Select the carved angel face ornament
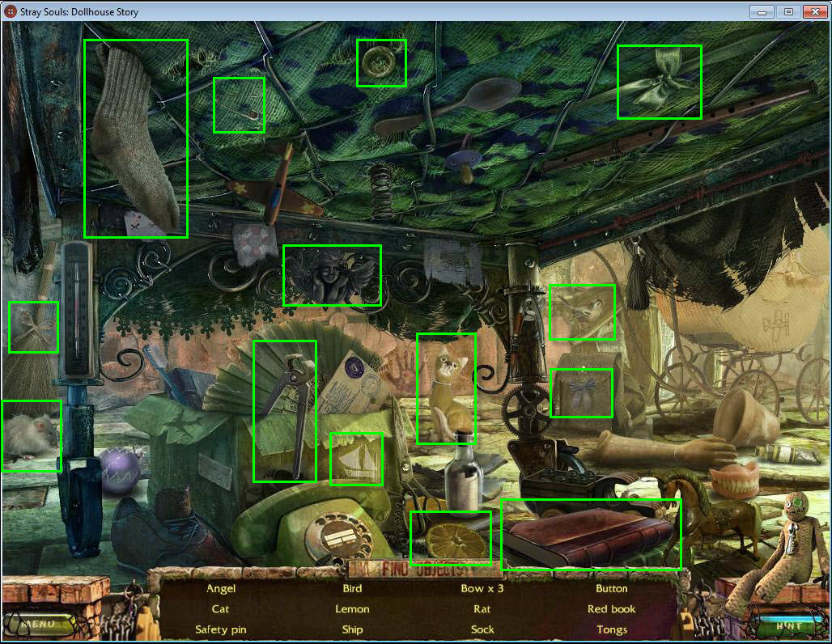 [331, 275]
